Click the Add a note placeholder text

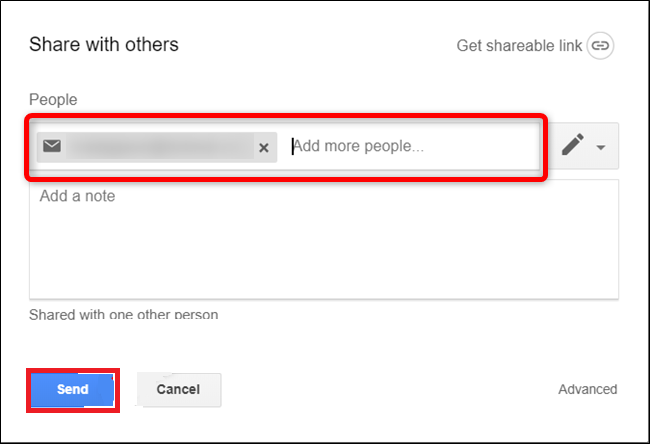tap(77, 196)
